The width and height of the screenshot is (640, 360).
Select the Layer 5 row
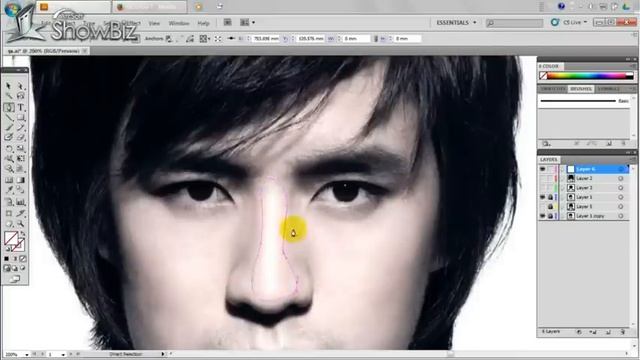tap(584, 207)
